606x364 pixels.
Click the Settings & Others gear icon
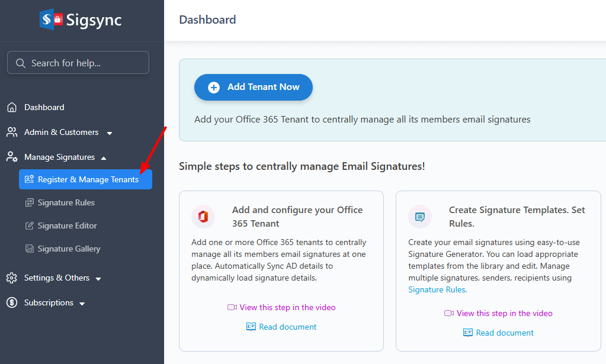click(12, 278)
